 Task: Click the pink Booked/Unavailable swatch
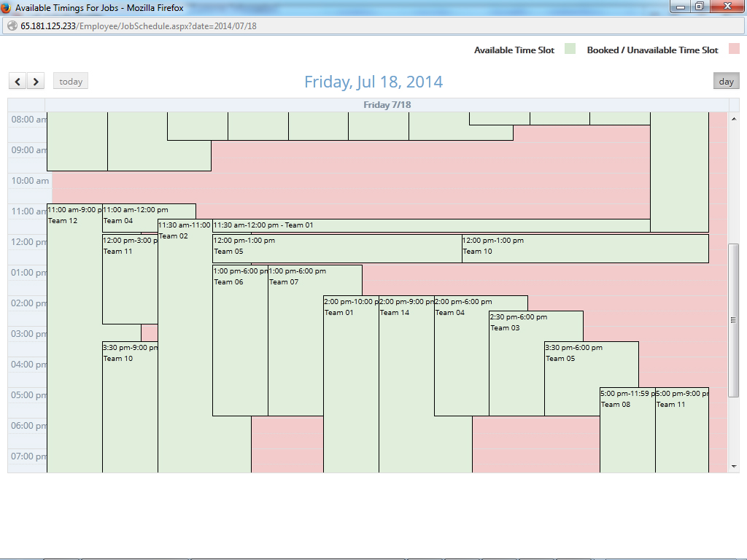click(x=734, y=49)
